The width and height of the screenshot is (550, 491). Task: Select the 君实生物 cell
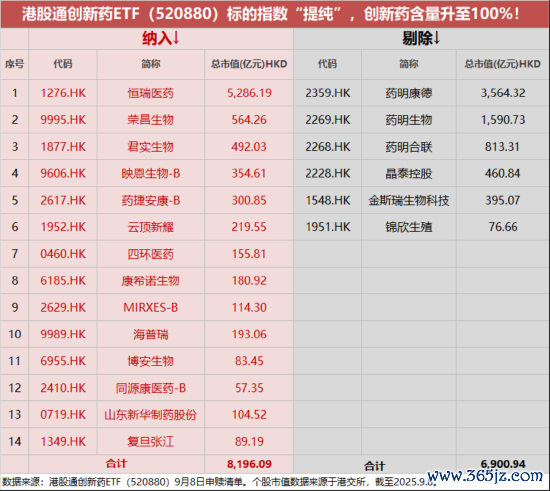(x=150, y=147)
